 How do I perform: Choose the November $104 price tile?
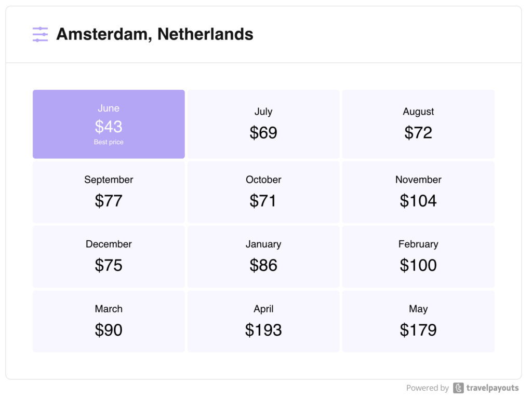pos(418,192)
